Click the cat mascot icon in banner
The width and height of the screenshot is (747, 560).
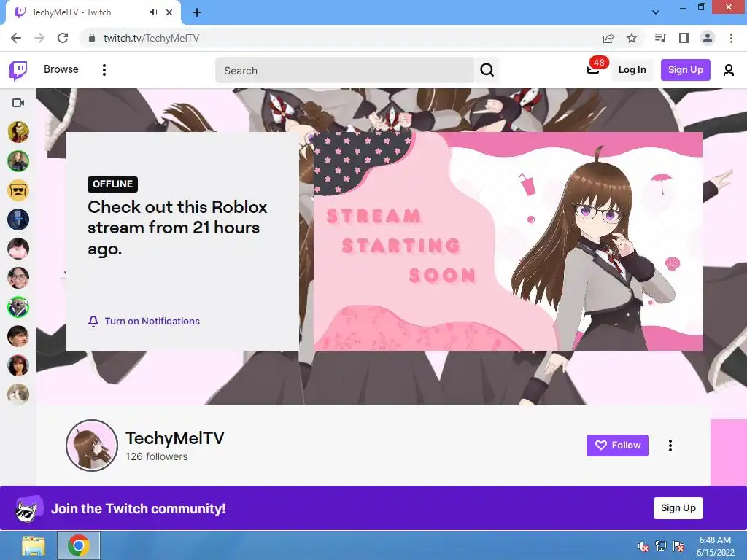28,508
